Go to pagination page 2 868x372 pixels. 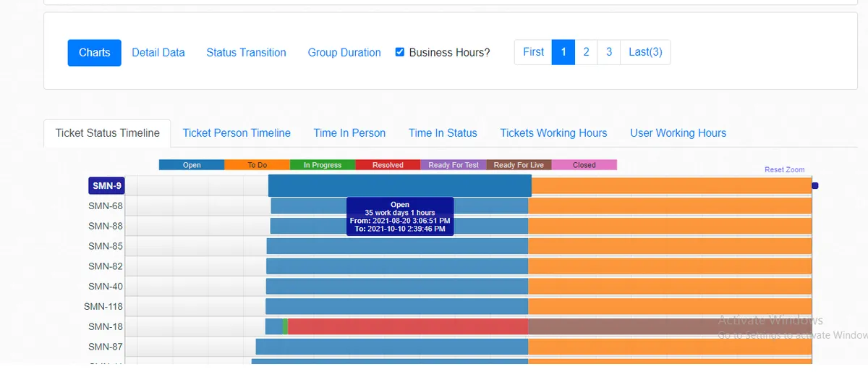tap(586, 52)
